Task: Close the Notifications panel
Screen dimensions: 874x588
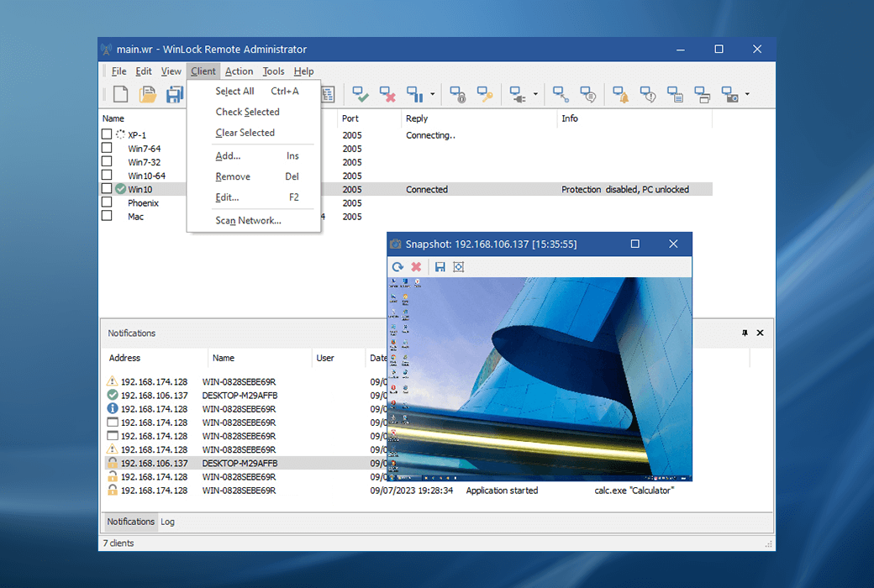Action: [x=760, y=333]
